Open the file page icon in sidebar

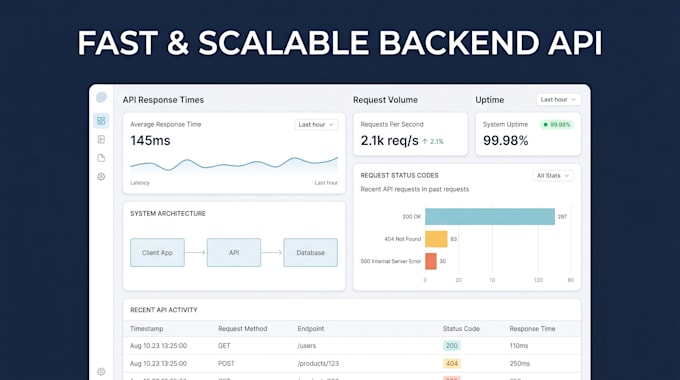pos(101,158)
